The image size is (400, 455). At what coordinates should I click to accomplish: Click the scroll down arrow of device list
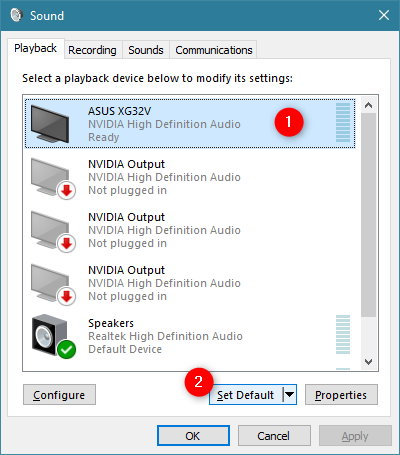368,362
